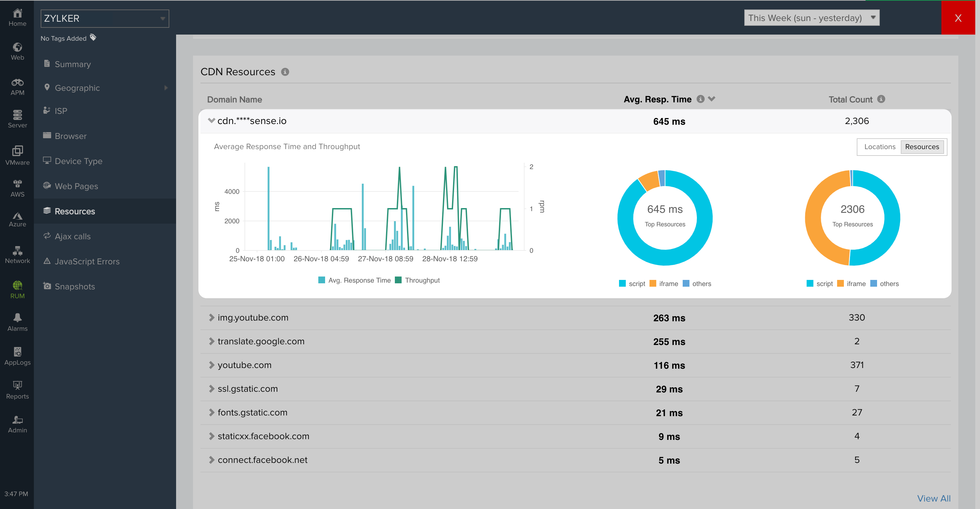Expand the img.youtube.com row
This screenshot has height=509, width=980.
tap(212, 318)
